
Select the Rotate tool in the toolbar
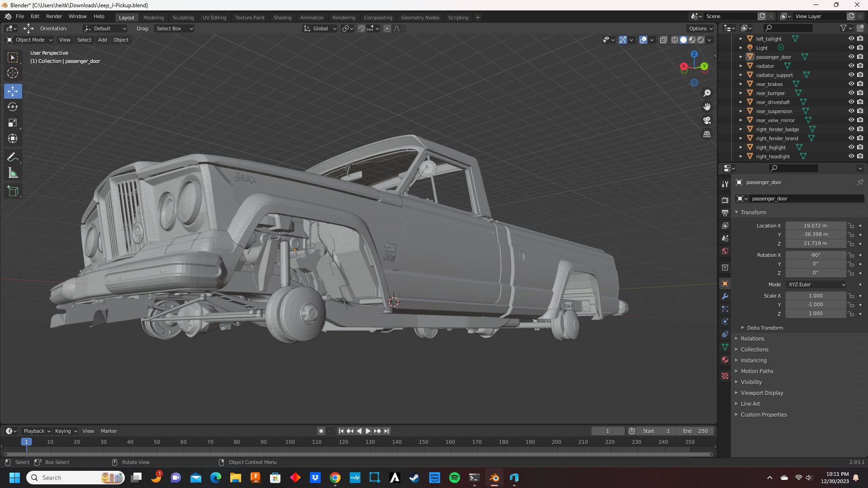click(x=13, y=107)
